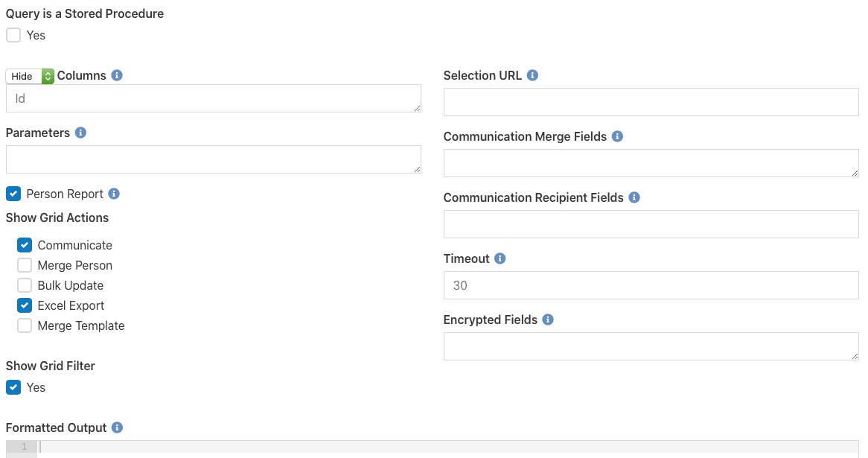868x458 pixels.
Task: Click the Communication Merge Fields info icon
Action: 618,136
